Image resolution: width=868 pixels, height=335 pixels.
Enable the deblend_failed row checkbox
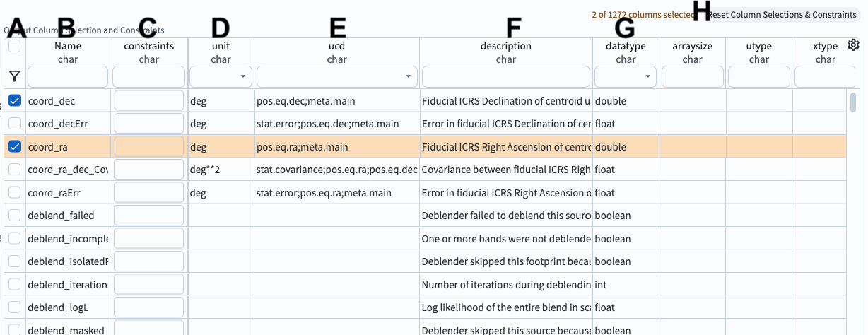(x=14, y=216)
